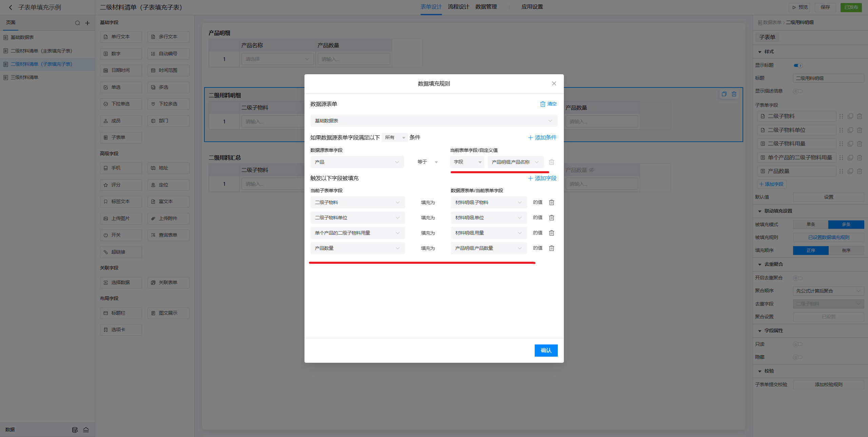Click the 清空 trash icon in dialog

[543, 104]
